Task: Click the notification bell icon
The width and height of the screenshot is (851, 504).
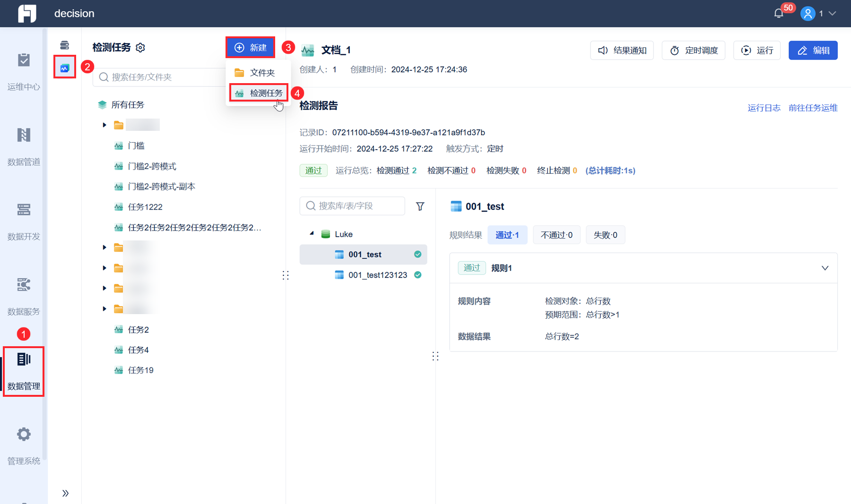Action: click(779, 13)
